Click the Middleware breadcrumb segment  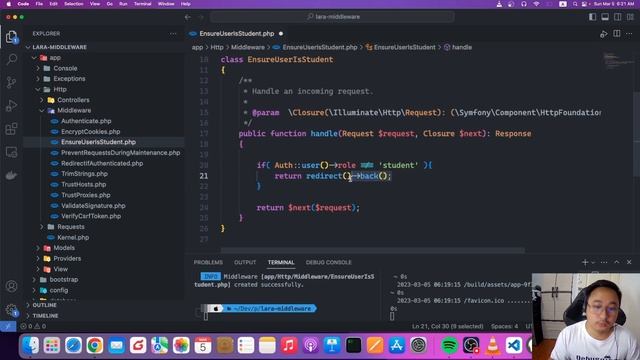click(248, 47)
